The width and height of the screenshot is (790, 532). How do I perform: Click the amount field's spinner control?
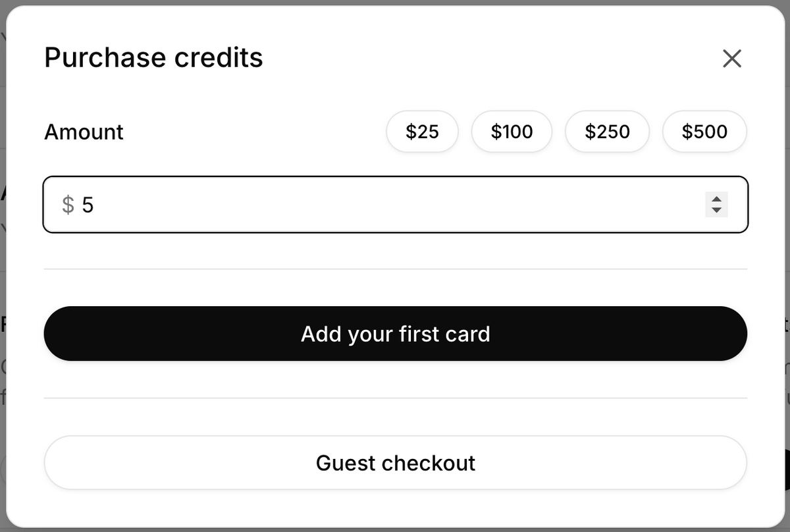[716, 204]
